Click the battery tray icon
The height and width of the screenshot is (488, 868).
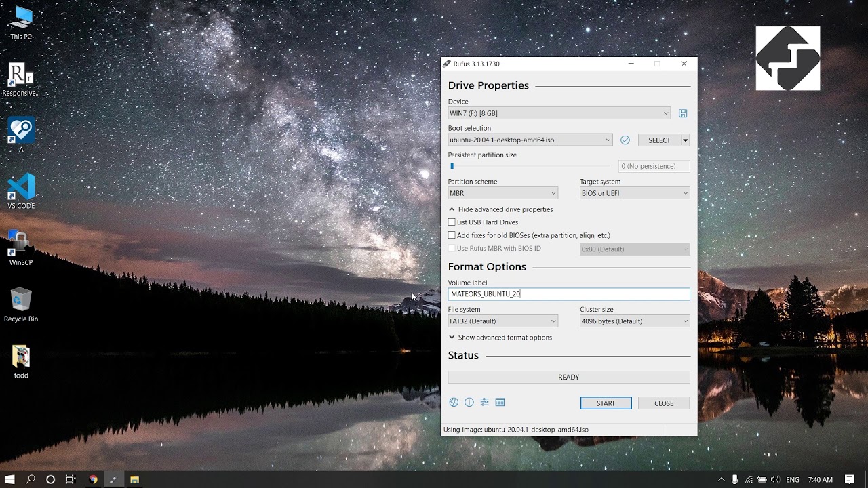click(x=762, y=479)
